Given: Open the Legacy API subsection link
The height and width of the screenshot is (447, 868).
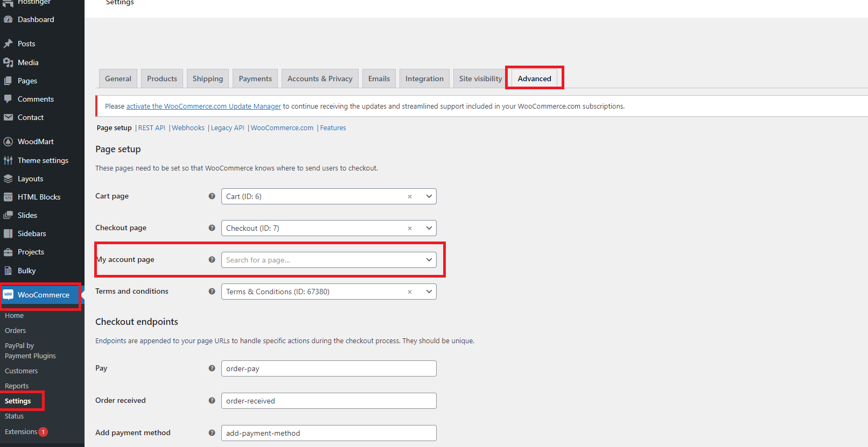Looking at the screenshot, I should [x=227, y=128].
